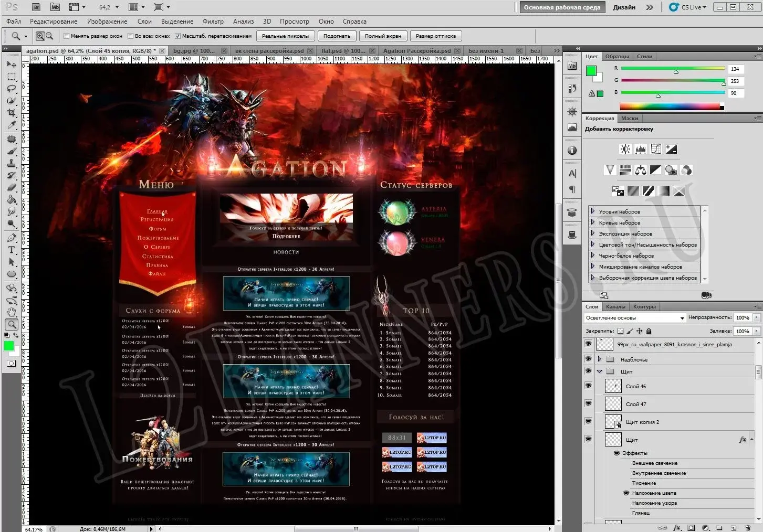
Task: Expand 'Экспозиция наборов' presets
Action: pyautogui.click(x=593, y=233)
